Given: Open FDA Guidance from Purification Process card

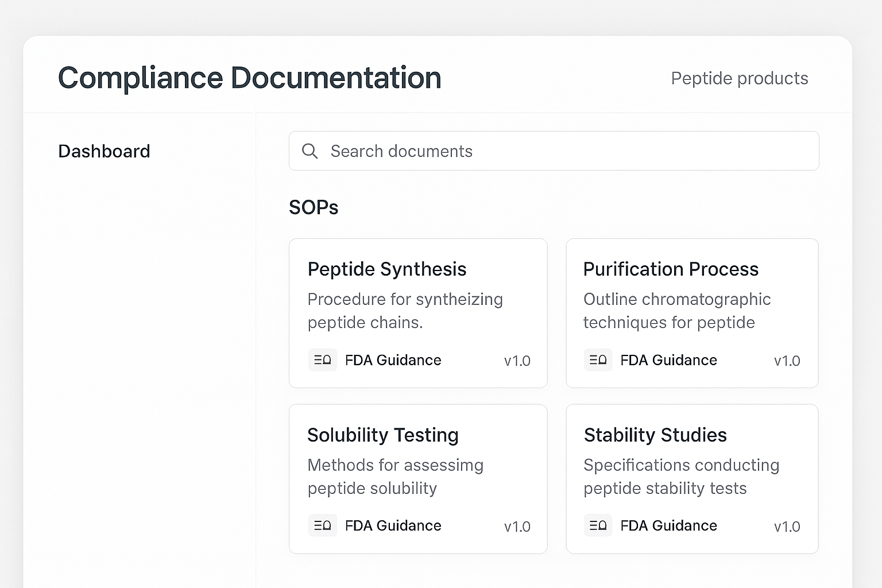Looking at the screenshot, I should (668, 360).
